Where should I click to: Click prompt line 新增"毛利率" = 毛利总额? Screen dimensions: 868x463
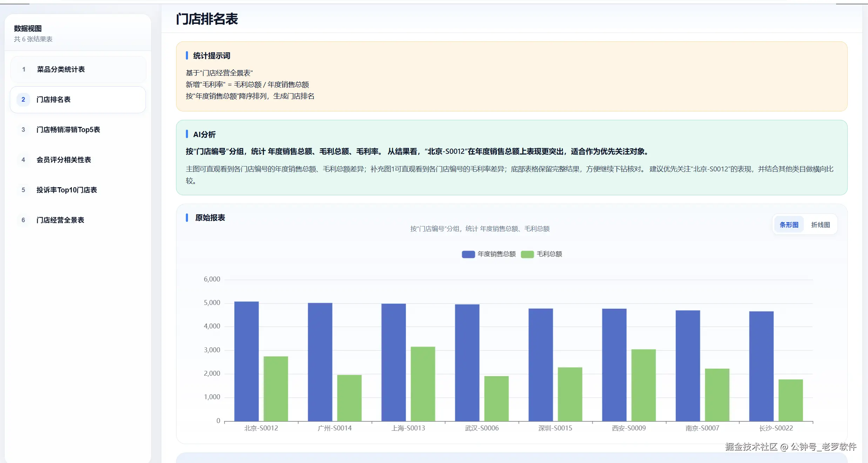click(247, 84)
